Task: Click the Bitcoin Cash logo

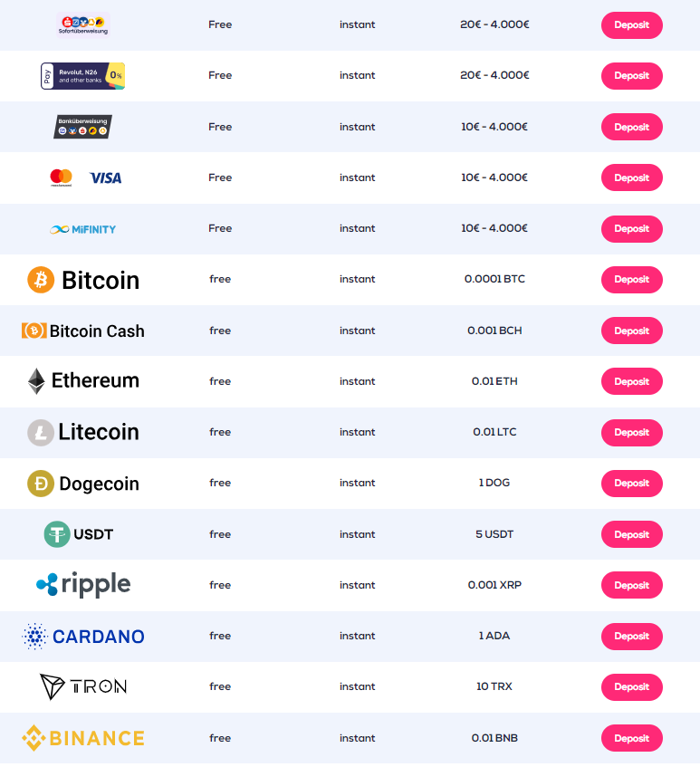Action: click(83, 331)
